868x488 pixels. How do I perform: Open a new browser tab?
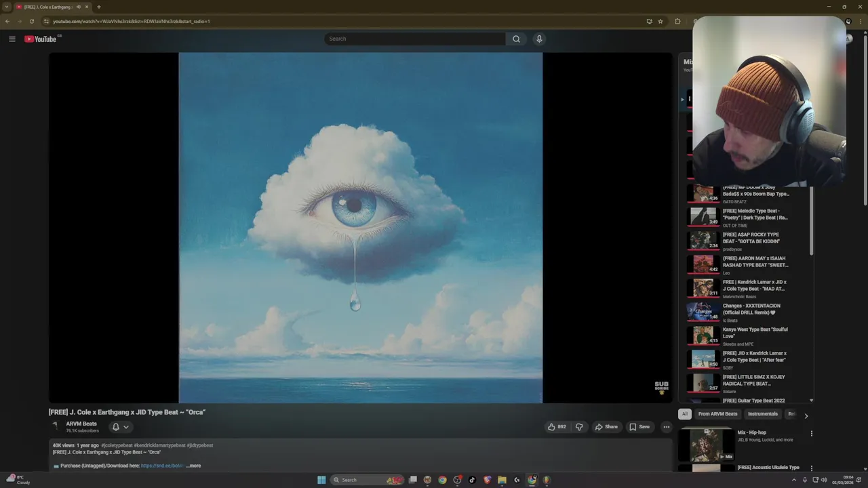click(99, 7)
